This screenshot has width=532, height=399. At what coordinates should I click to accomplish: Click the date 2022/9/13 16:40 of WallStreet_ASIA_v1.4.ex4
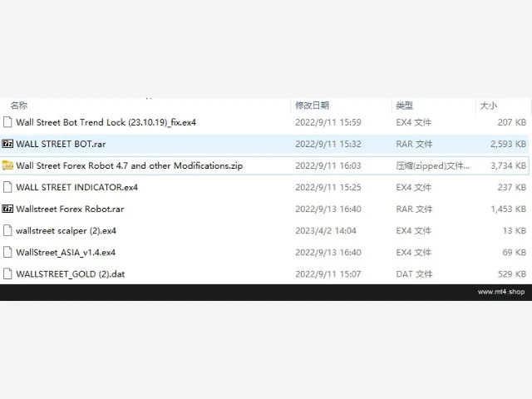click(328, 253)
